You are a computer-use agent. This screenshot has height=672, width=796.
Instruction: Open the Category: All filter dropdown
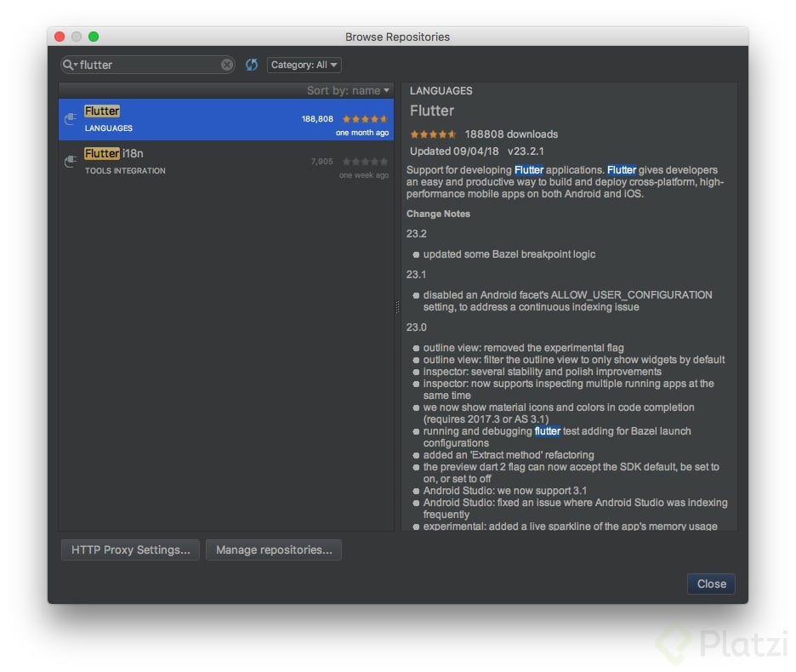pos(303,64)
